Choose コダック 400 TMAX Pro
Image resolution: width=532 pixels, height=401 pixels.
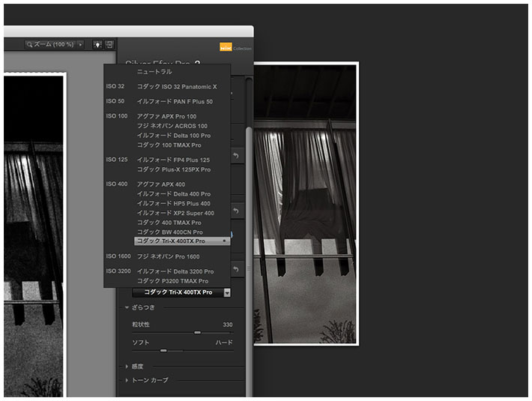[169, 222]
